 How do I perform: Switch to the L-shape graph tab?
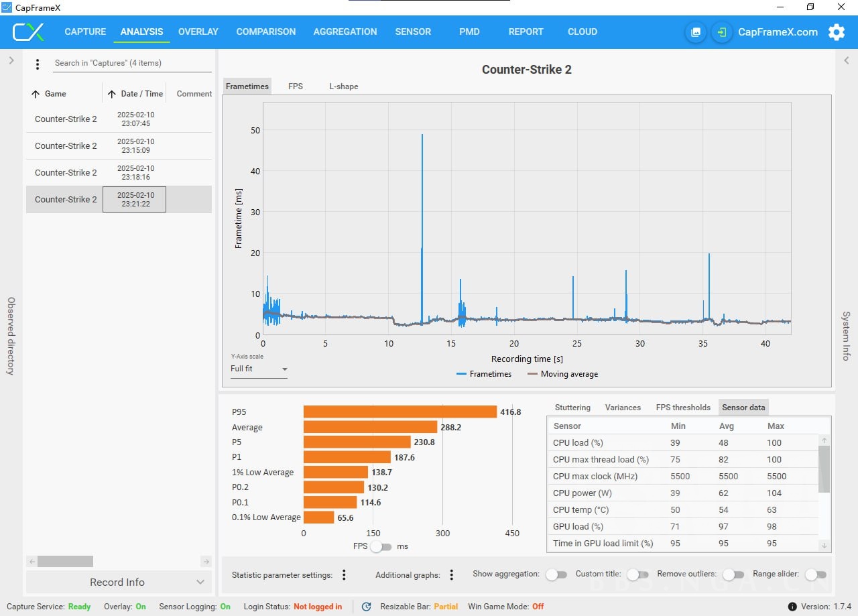click(343, 86)
